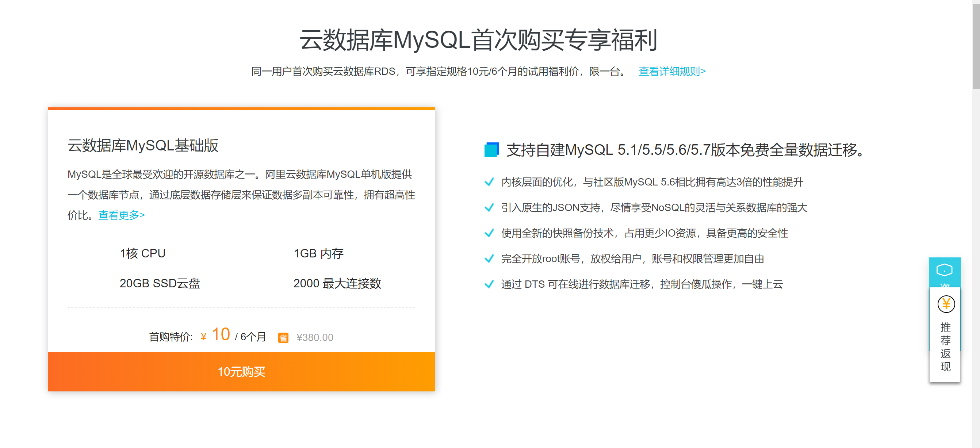The width and height of the screenshot is (980, 448).
Task: Click the 通过 DTS 可在线进行数据库迁移 feature text
Action: [642, 284]
